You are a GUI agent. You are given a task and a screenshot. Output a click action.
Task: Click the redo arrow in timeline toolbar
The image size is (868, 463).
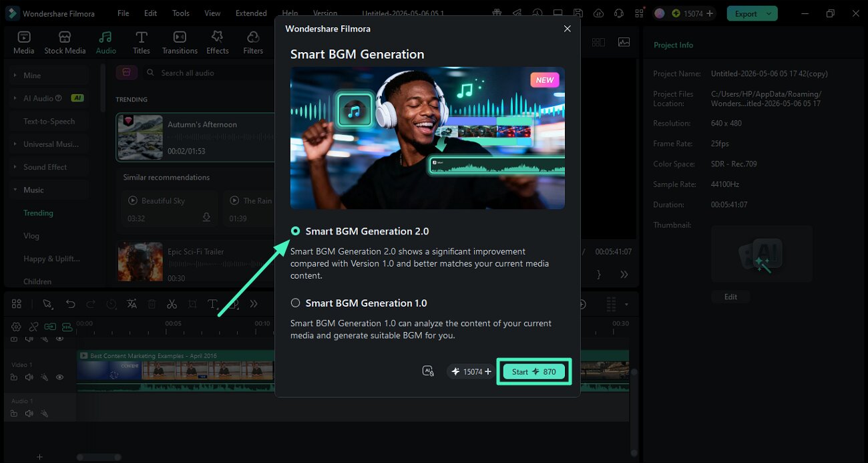pyautogui.click(x=91, y=304)
